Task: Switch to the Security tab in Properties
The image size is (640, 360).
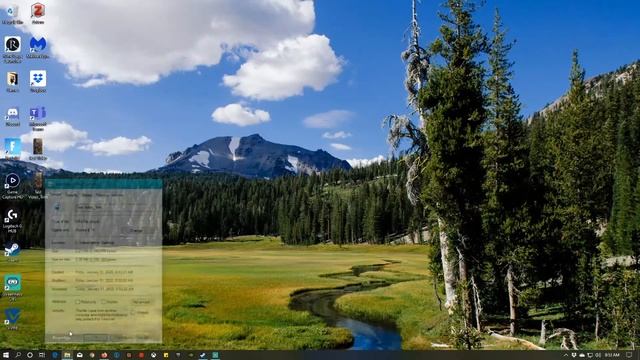Action: [72, 195]
